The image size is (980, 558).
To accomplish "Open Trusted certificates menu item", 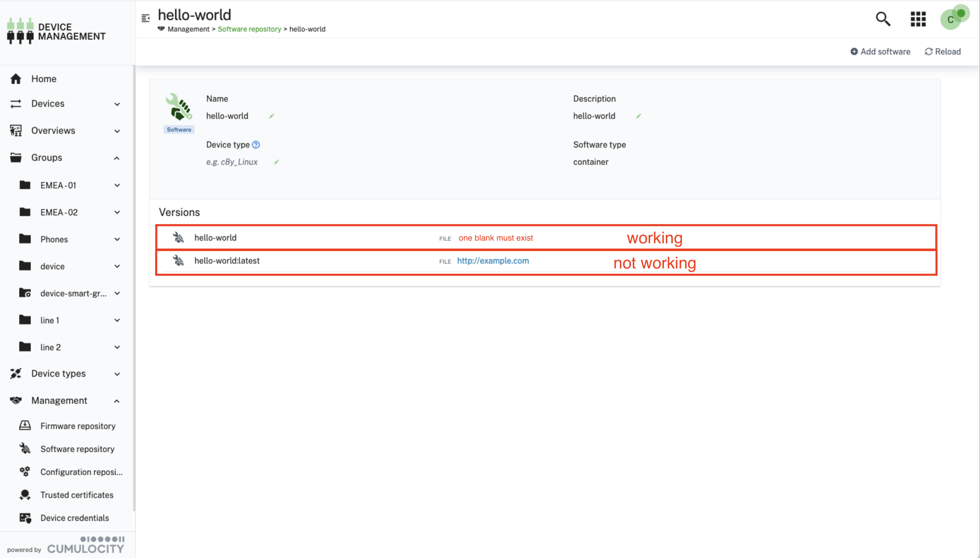I will pos(77,495).
